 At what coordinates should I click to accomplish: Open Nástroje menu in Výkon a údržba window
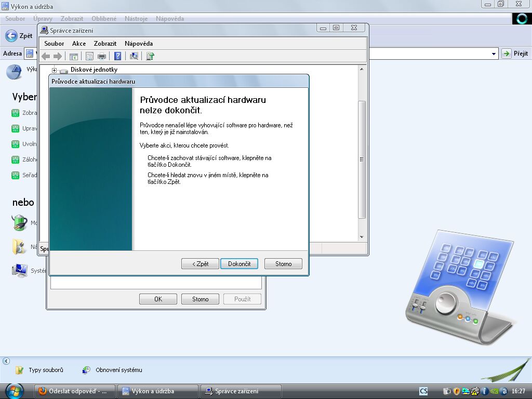[x=136, y=19]
